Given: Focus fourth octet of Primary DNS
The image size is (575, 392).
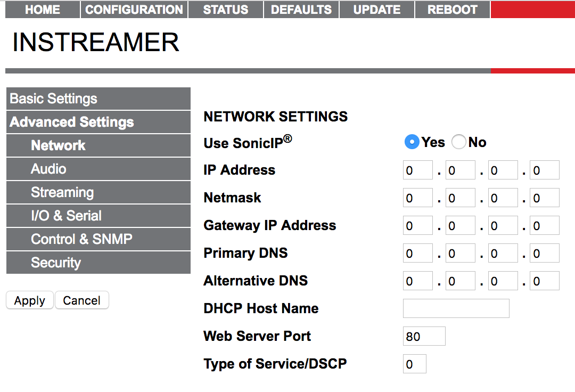Looking at the screenshot, I should 545,253.
